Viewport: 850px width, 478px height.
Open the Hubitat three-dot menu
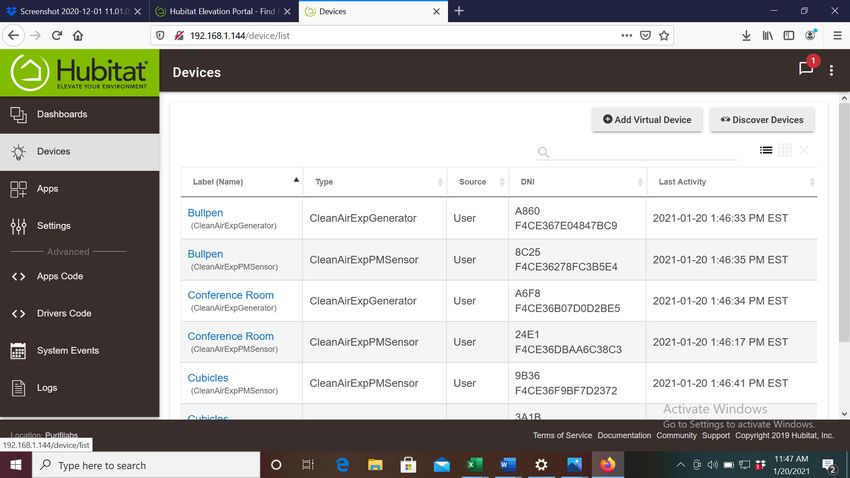tap(831, 70)
